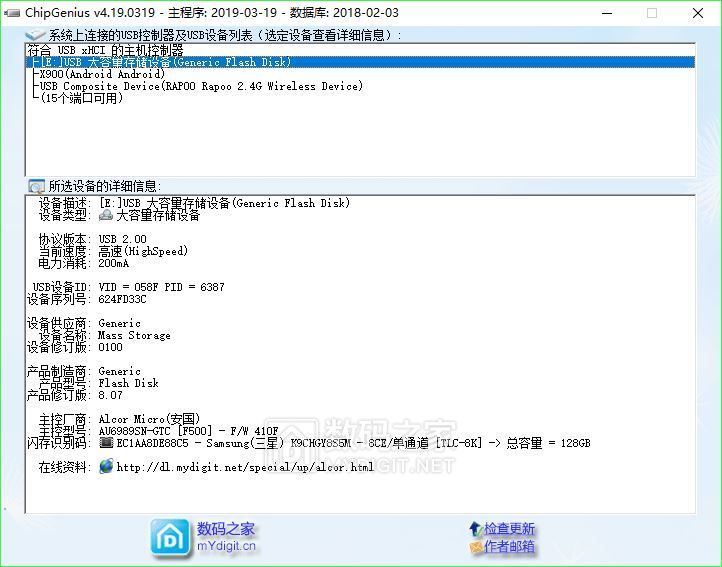The image size is (722, 567).
Task: Close the ChipGenius window
Action: click(x=698, y=13)
